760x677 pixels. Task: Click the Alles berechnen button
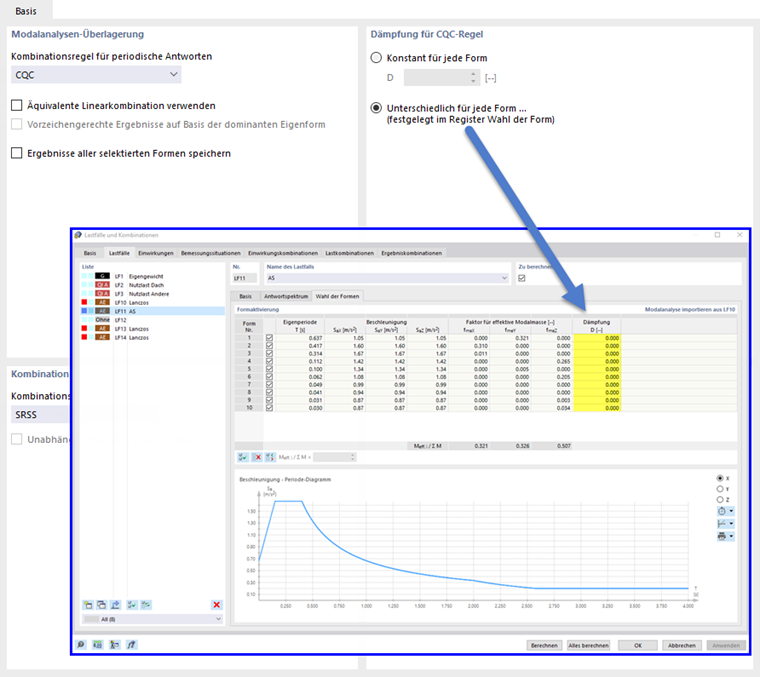pos(588,646)
